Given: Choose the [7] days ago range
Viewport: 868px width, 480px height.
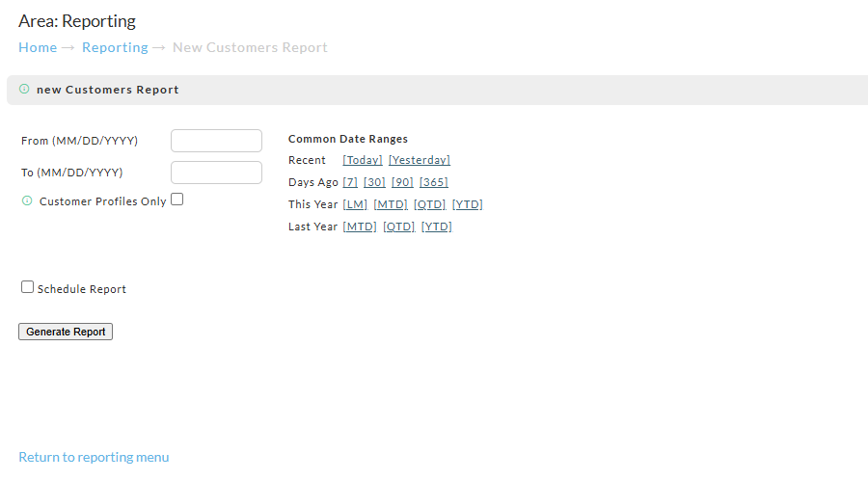Looking at the screenshot, I should point(350,182).
